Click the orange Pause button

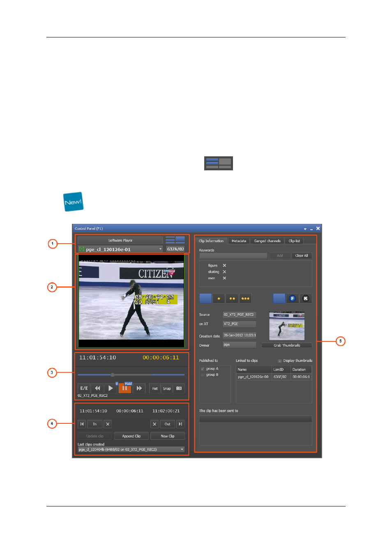coord(125,388)
